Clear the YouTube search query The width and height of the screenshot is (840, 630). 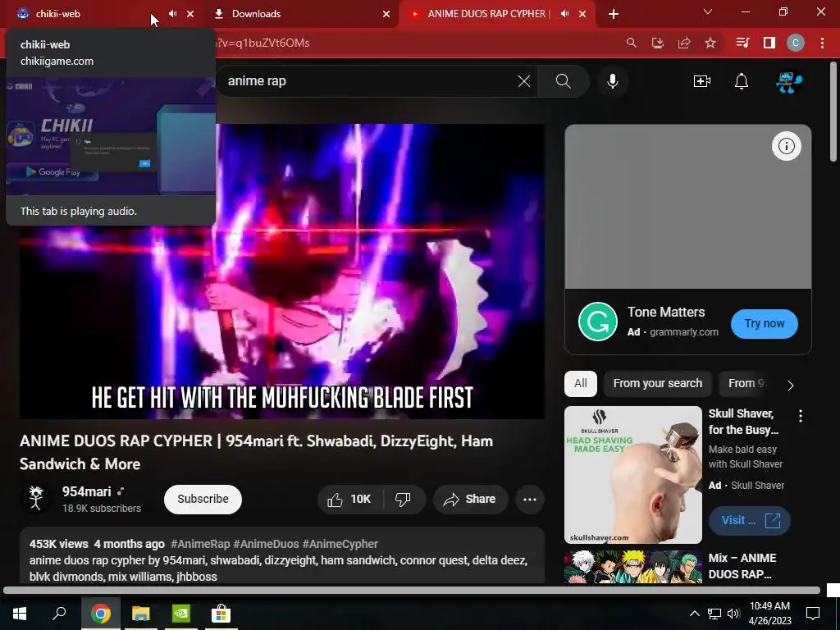tap(524, 81)
